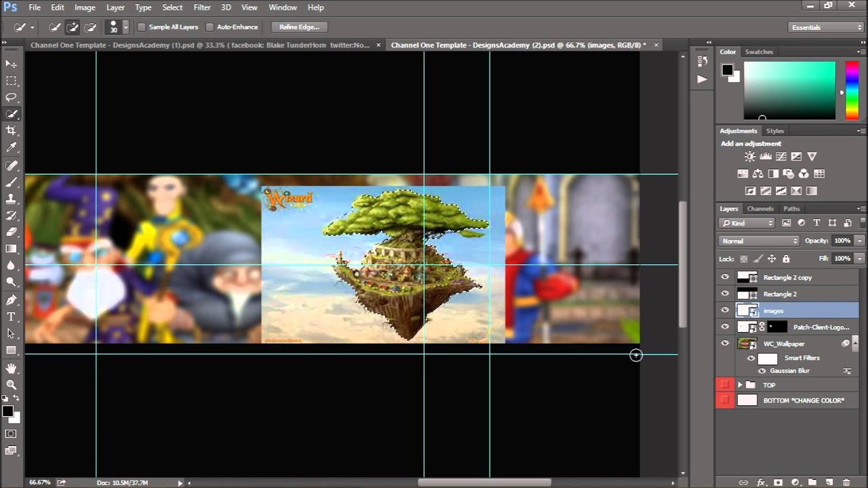Screen dimensions: 868x488
Task: Hide the Patch-Client-Logo layer
Action: pyautogui.click(x=725, y=327)
